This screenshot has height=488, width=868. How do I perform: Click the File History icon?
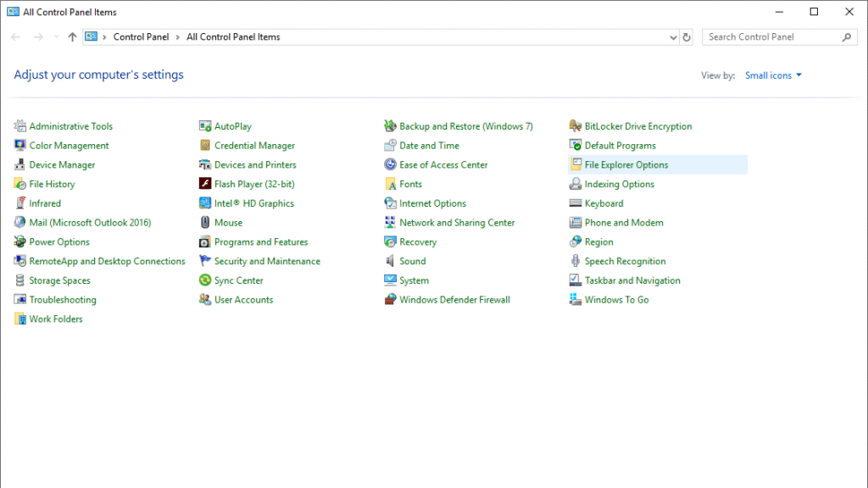20,184
